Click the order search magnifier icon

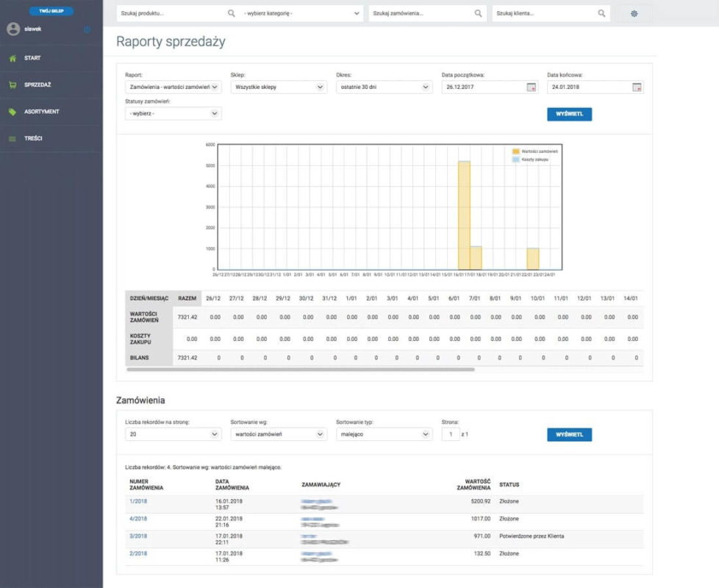point(479,13)
